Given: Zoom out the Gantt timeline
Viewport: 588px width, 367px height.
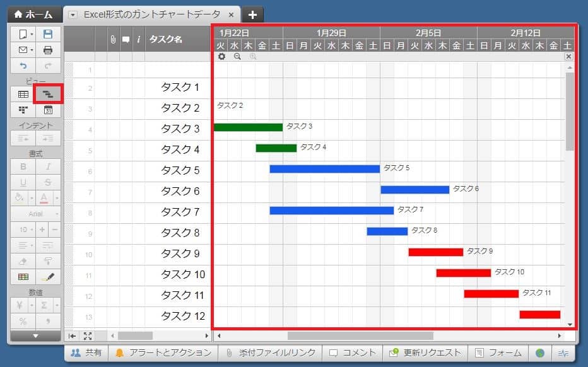Looking at the screenshot, I should [237, 56].
